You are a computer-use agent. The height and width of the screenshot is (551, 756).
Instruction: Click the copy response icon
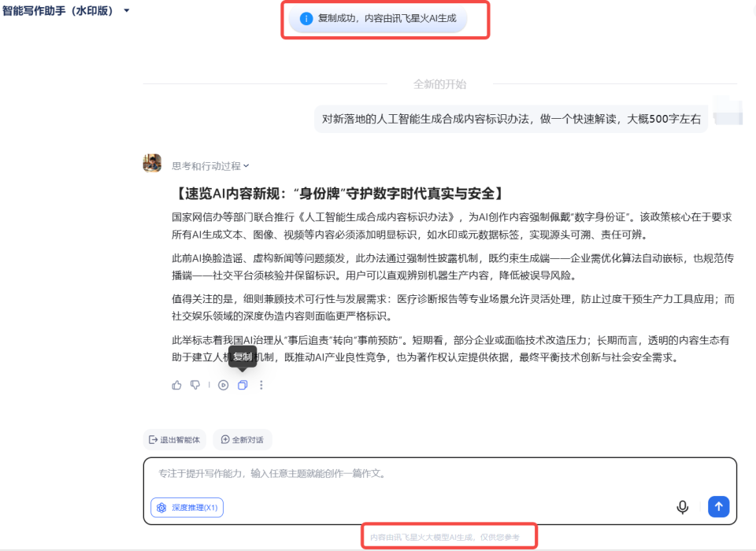click(243, 385)
